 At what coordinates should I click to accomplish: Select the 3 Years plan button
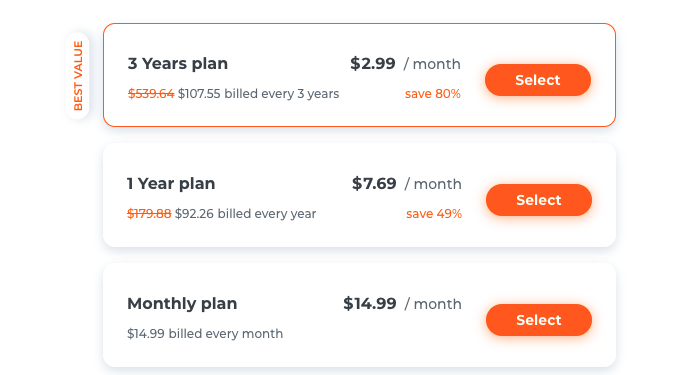[x=538, y=80]
